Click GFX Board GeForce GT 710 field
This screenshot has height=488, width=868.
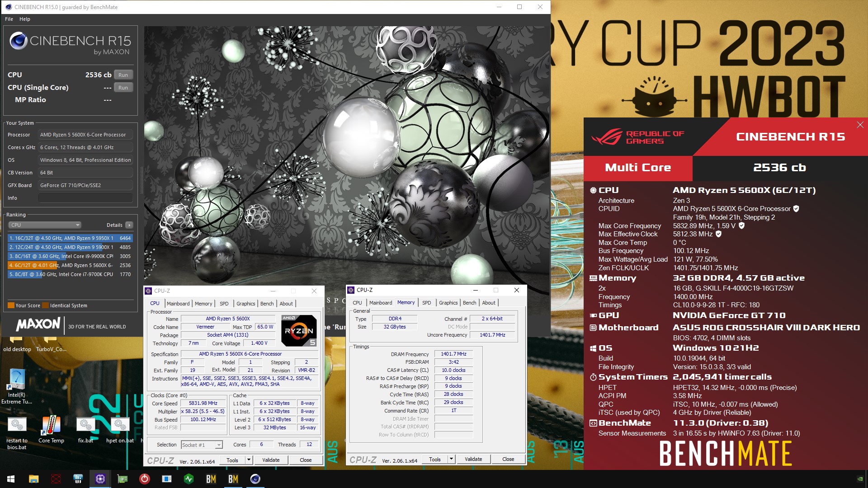coord(85,185)
